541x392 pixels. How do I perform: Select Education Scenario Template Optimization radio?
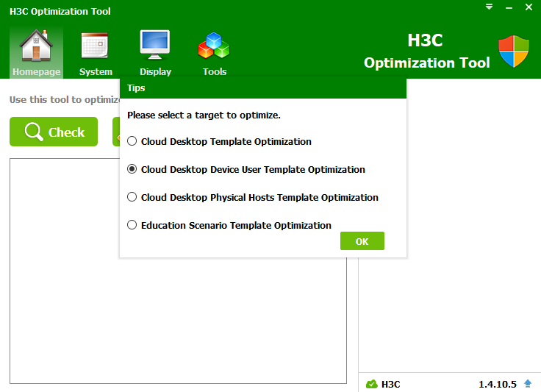point(132,225)
